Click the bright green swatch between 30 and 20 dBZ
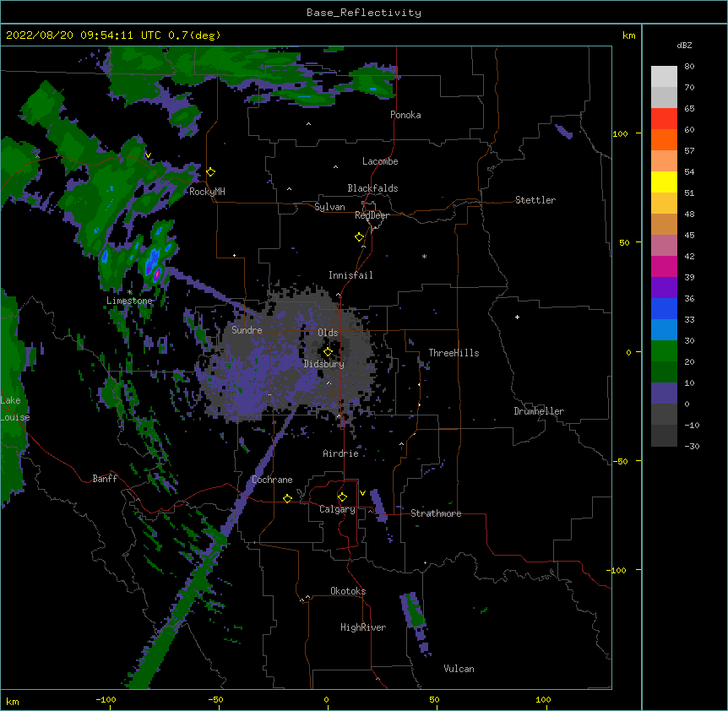The height and width of the screenshot is (711, 728). click(x=664, y=351)
